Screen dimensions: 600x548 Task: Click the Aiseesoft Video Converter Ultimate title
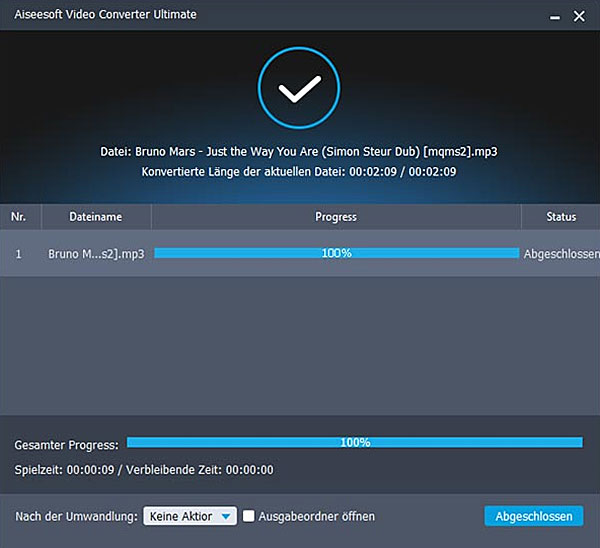tap(103, 15)
